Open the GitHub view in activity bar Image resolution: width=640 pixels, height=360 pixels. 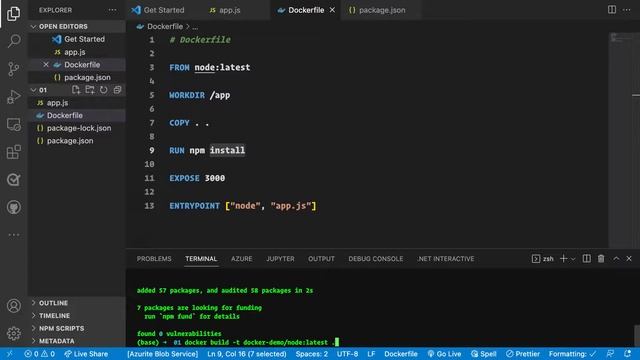[13, 207]
